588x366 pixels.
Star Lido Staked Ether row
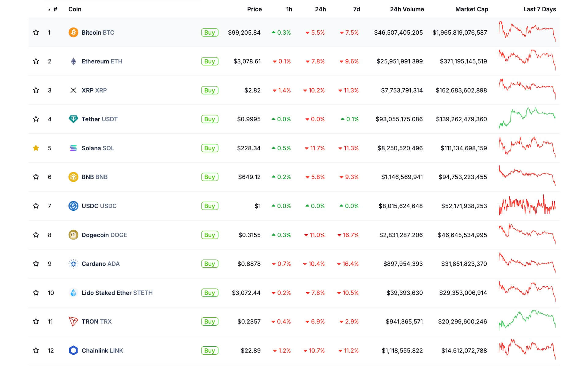[36, 292]
